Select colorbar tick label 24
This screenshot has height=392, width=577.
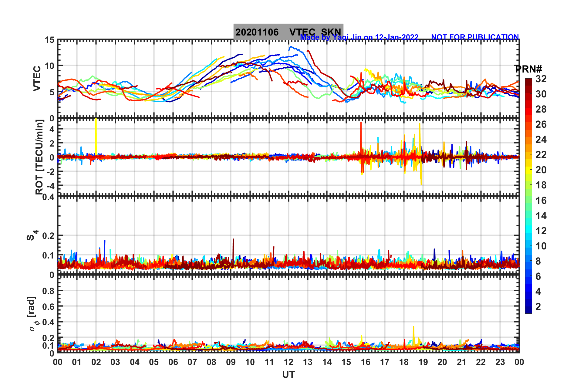[x=541, y=140]
